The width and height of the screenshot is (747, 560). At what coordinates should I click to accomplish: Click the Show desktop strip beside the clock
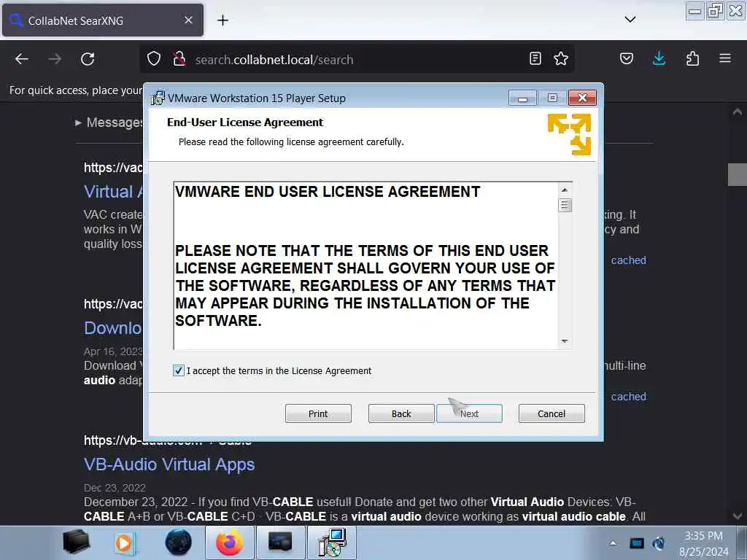742,542
